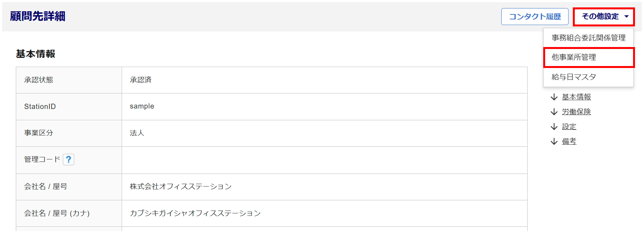Image resolution: width=644 pixels, height=231 pixels.
Task: Click the 承認済 status value
Action: [141, 80]
